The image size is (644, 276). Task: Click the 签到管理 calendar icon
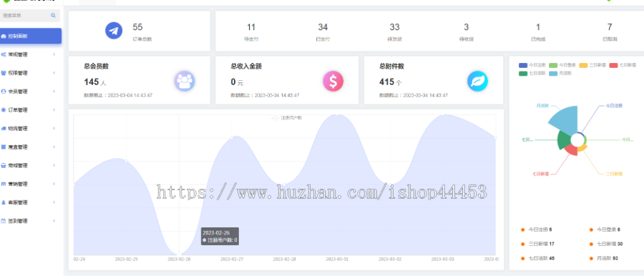[4, 221]
